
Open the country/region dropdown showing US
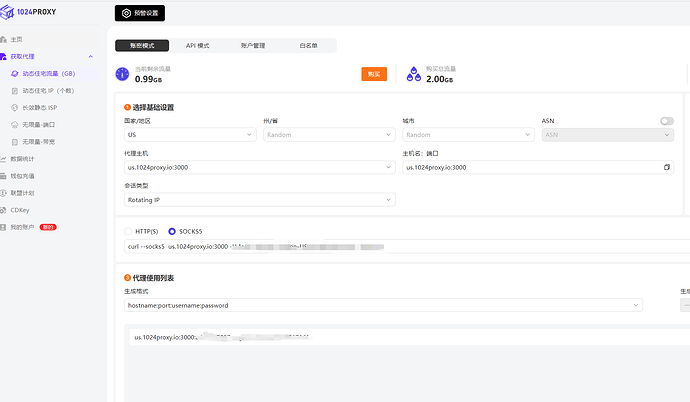190,135
